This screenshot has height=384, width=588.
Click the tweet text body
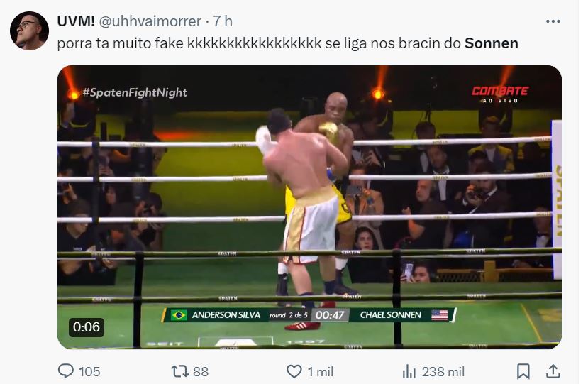(288, 43)
